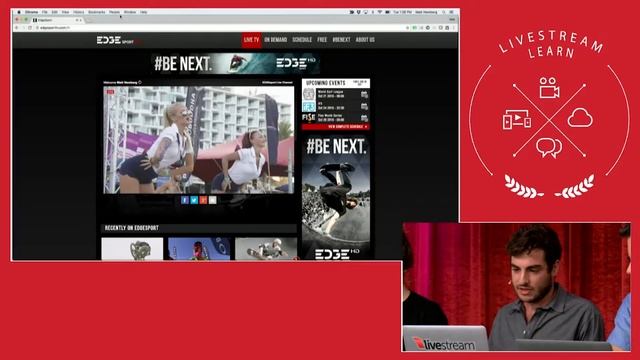The image size is (640, 360).
Task: Share the stream by email icon
Action: tap(213, 200)
